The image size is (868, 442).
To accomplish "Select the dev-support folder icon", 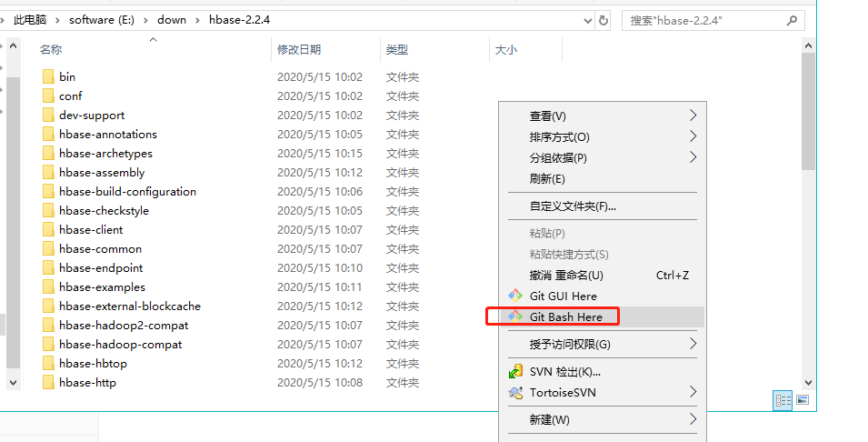I will pyautogui.click(x=48, y=115).
